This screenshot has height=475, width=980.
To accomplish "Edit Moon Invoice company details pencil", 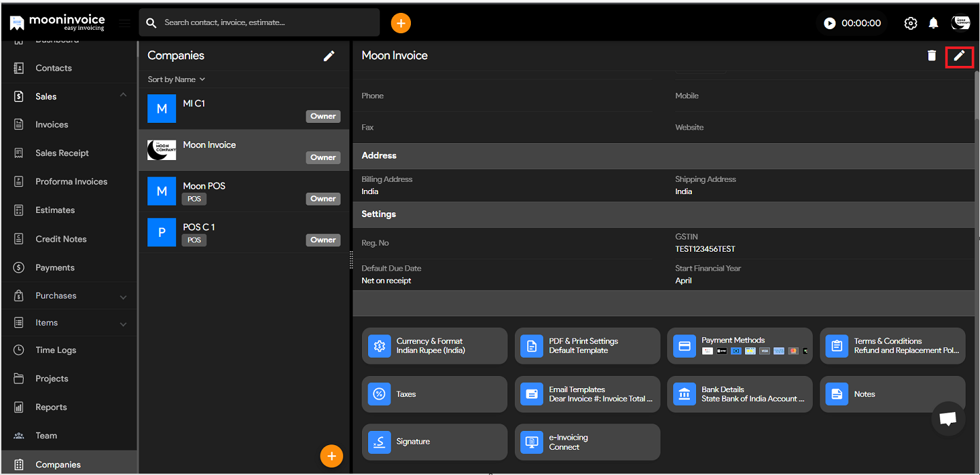I will coord(959,56).
